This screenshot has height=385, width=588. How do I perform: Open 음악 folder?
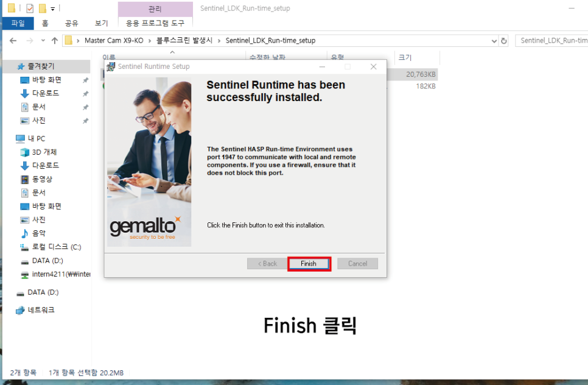[39, 233]
